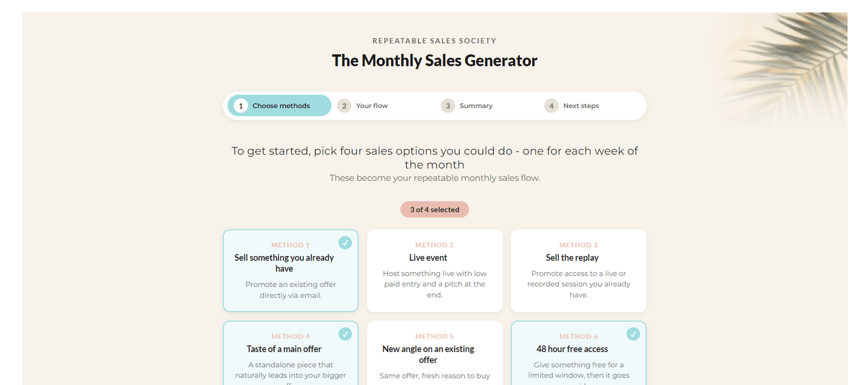Select the 'Sell the replay' method card

tap(579, 271)
